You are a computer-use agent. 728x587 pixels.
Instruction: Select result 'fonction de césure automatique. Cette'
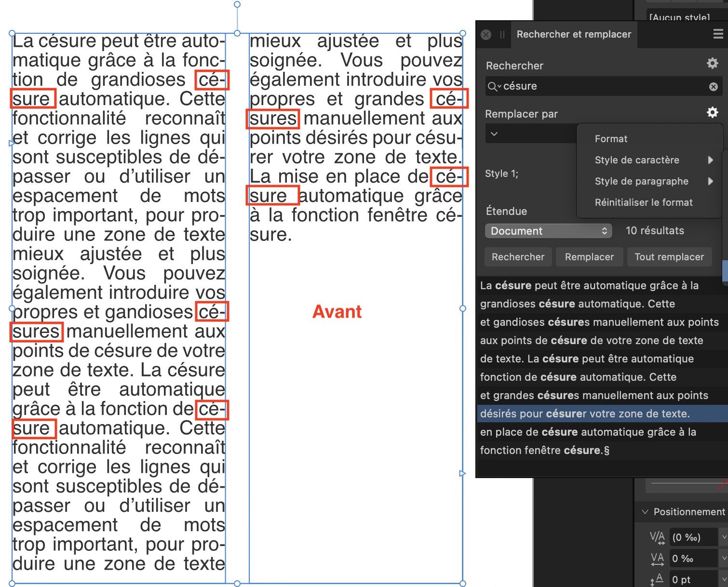pos(602,377)
